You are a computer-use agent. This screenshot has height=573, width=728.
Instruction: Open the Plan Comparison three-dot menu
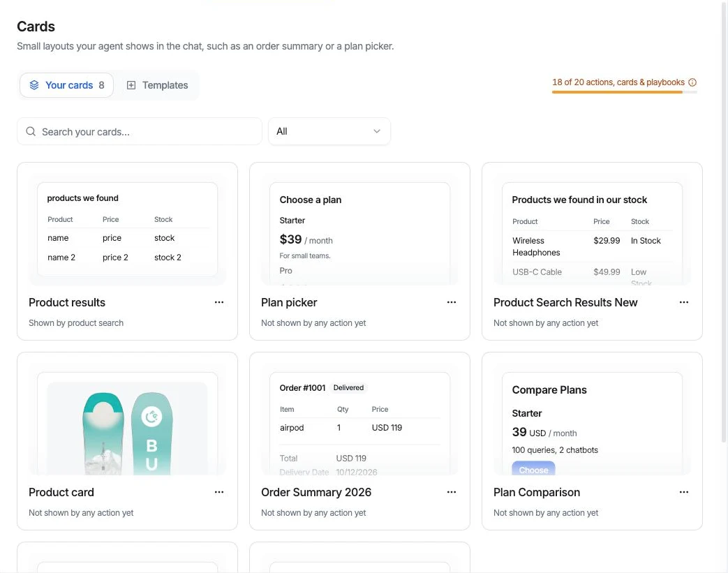point(684,492)
